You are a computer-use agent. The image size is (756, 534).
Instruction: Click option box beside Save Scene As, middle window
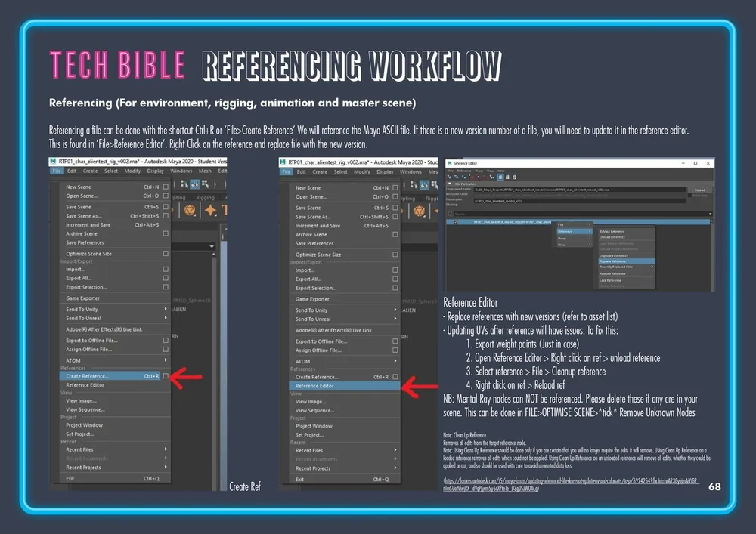[x=395, y=217]
